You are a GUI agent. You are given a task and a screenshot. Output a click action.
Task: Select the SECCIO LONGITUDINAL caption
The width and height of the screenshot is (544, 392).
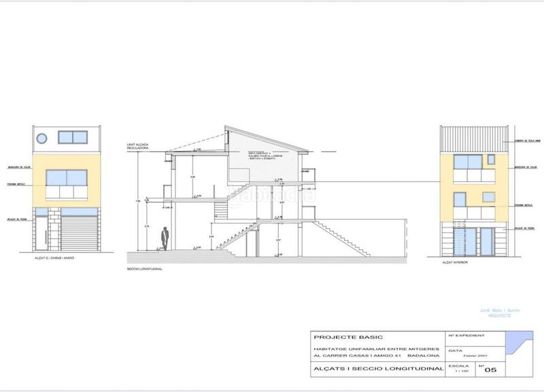tap(143, 268)
